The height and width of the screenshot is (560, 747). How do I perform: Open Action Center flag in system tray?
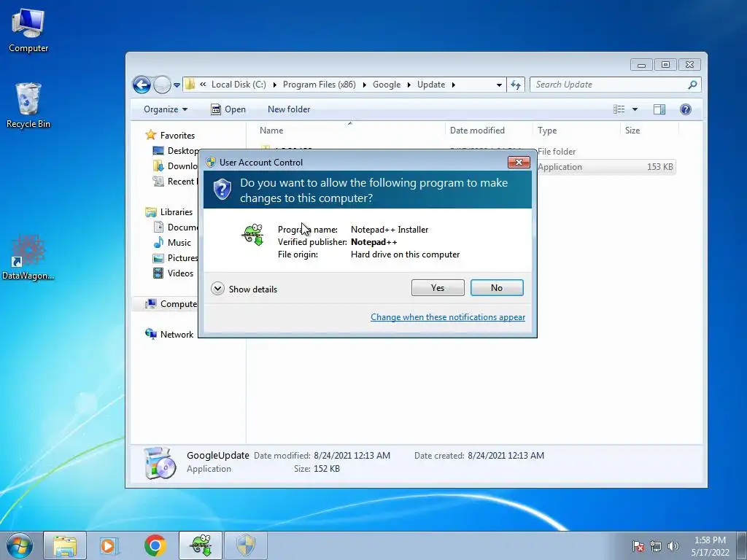tap(638, 546)
